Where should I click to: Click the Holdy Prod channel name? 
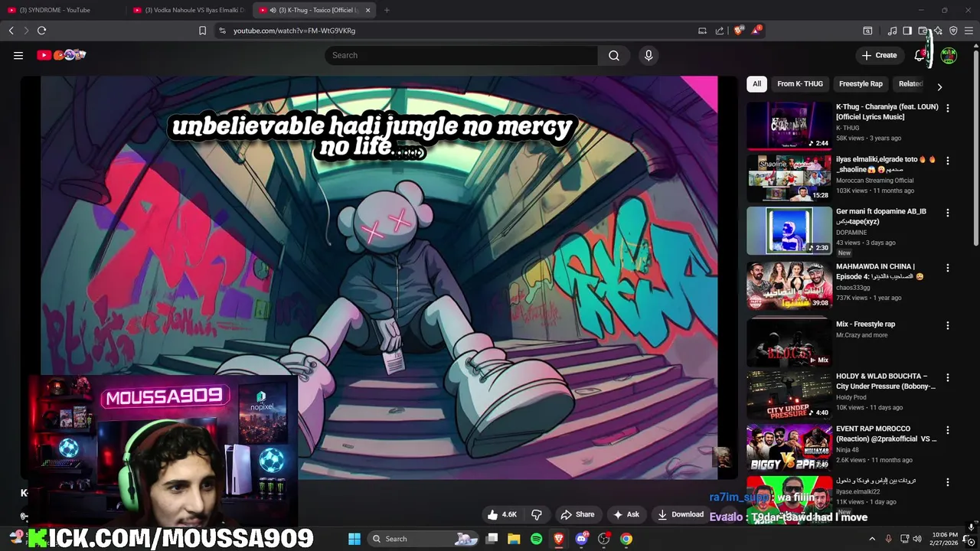[851, 397]
